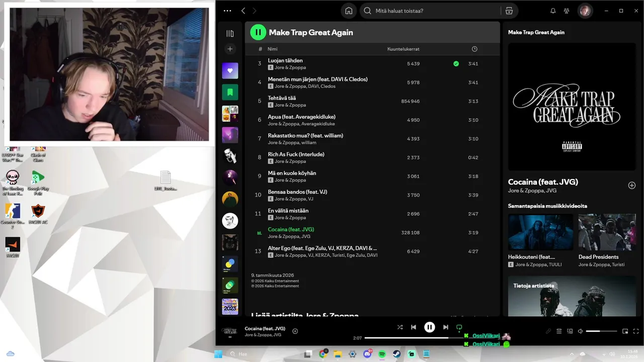Open the album cover art in the right panel
This screenshot has width=644, height=362.
pos(572,107)
